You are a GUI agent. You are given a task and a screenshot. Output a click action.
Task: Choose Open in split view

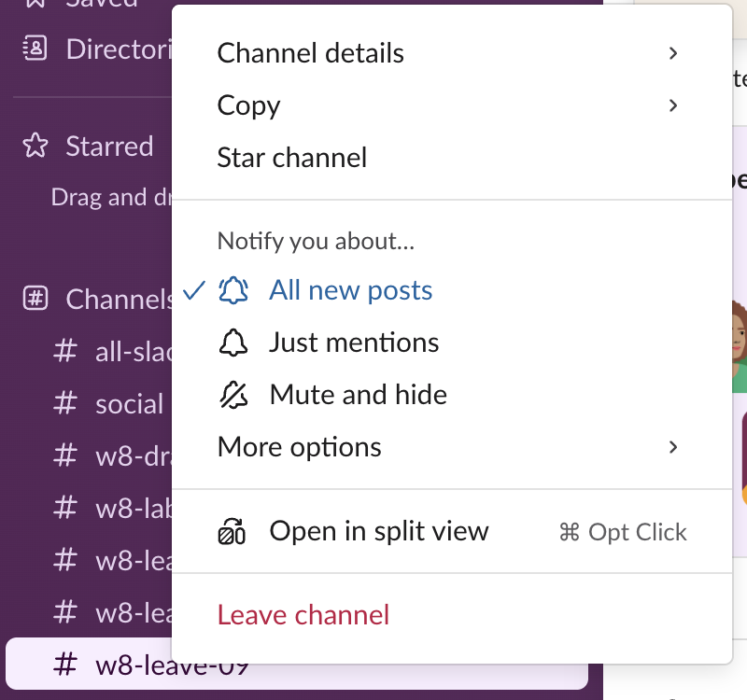point(452,531)
